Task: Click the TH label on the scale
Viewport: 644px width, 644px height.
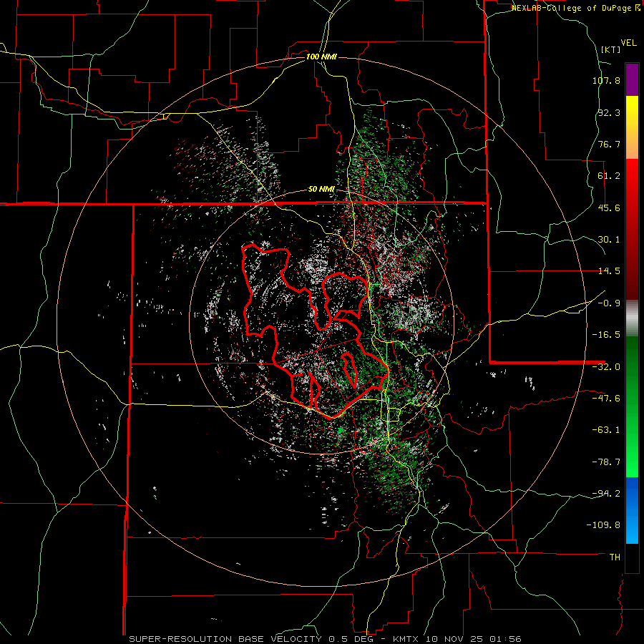Action: pos(615,557)
